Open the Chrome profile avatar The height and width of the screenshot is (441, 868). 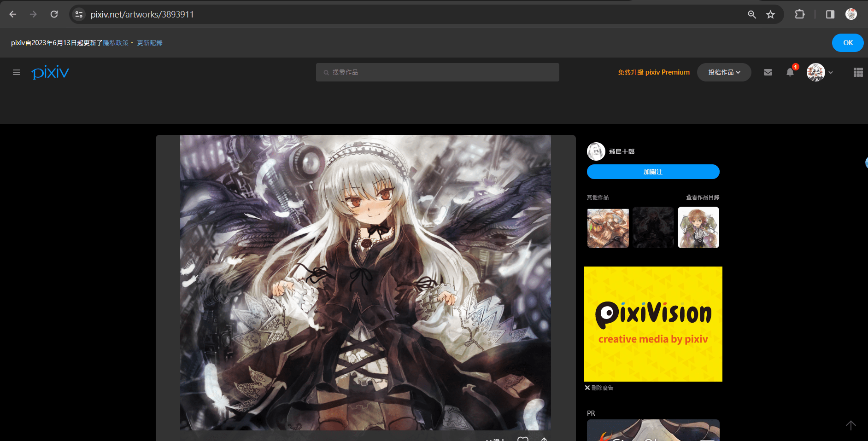click(x=851, y=14)
